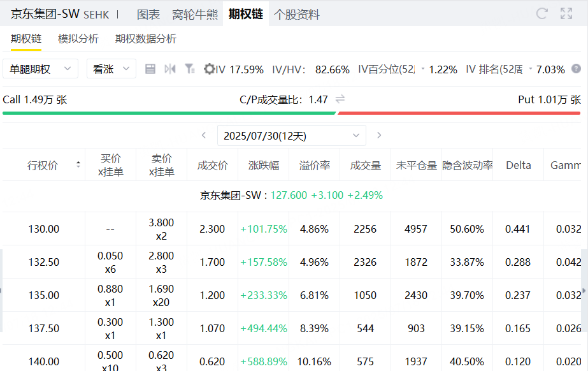This screenshot has height=371, width=588.
Task: Sort by the 行权价 sort arrows
Action: coord(78,164)
